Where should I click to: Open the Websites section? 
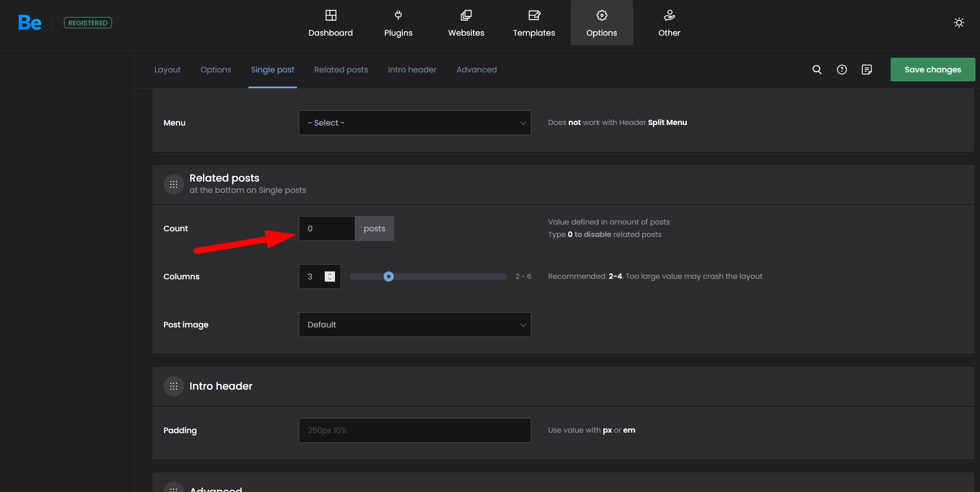coord(466,23)
